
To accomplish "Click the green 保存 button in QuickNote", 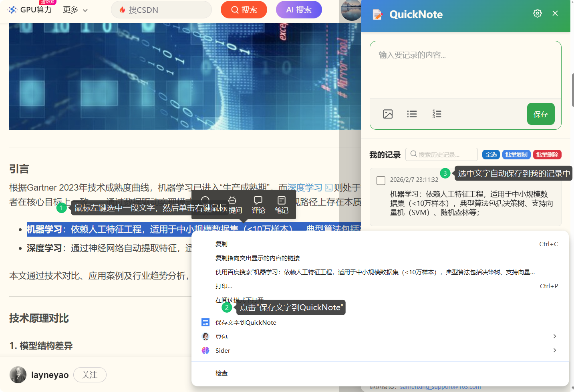I will click(541, 114).
